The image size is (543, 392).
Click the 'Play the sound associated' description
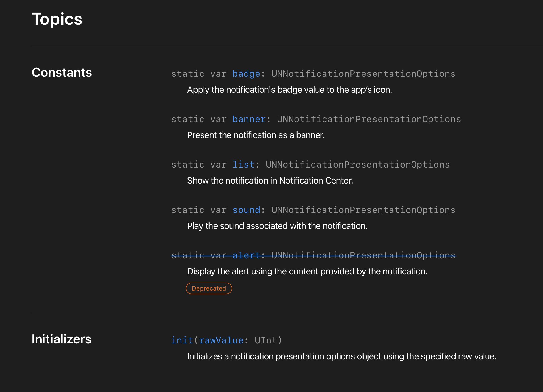pyautogui.click(x=277, y=226)
